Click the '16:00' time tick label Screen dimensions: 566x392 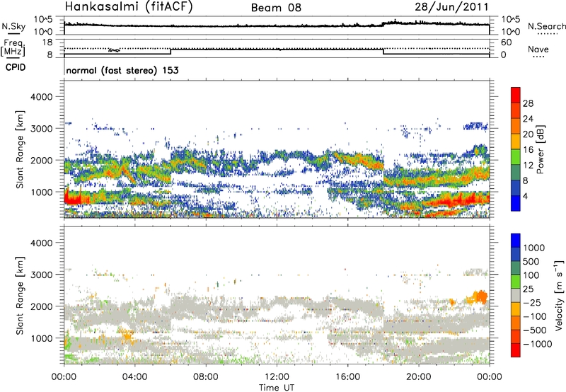click(x=347, y=377)
